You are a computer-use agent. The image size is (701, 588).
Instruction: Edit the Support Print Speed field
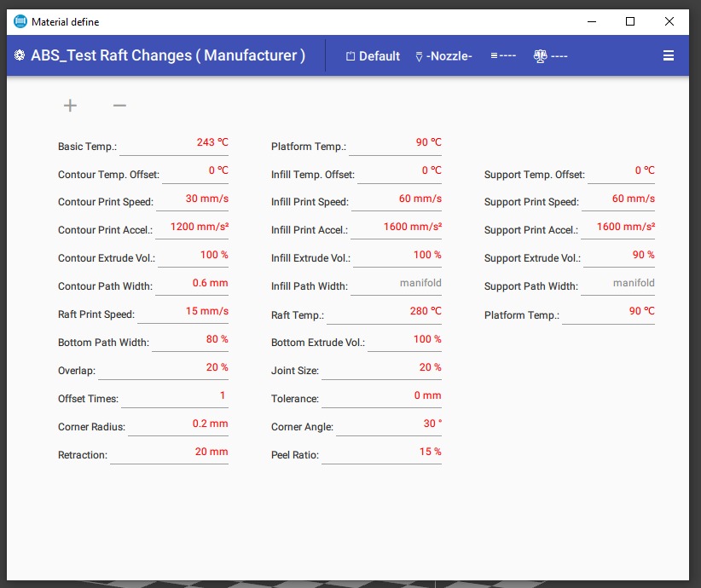tap(618, 199)
